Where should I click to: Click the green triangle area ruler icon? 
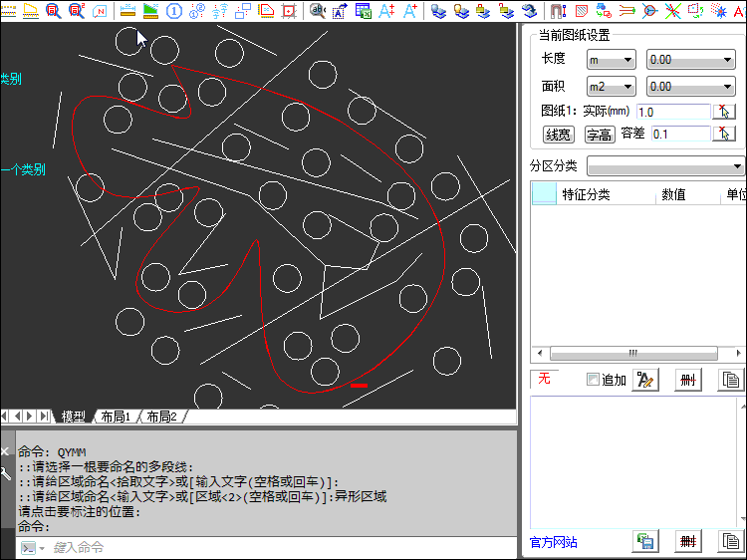(x=150, y=12)
